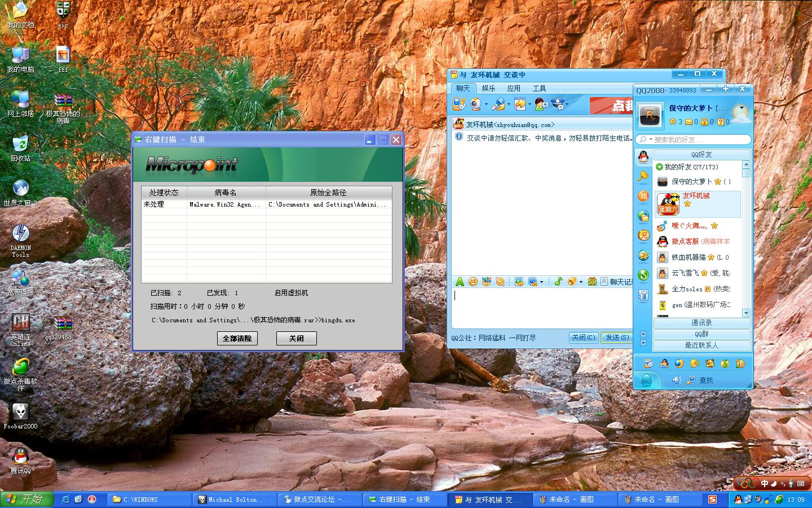Open the DAEMON Tools desktop icon
Image resolution: width=812 pixels, height=508 pixels.
20,241
